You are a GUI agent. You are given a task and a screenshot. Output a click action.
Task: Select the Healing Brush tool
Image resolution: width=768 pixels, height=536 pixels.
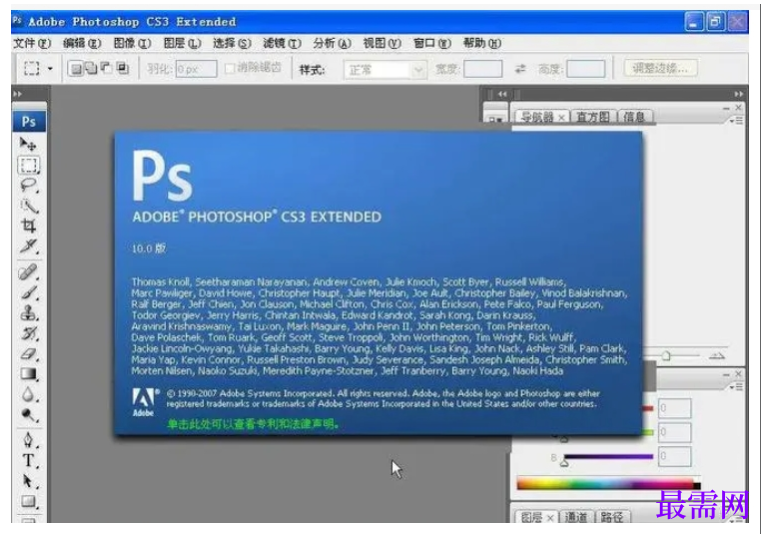(x=28, y=272)
